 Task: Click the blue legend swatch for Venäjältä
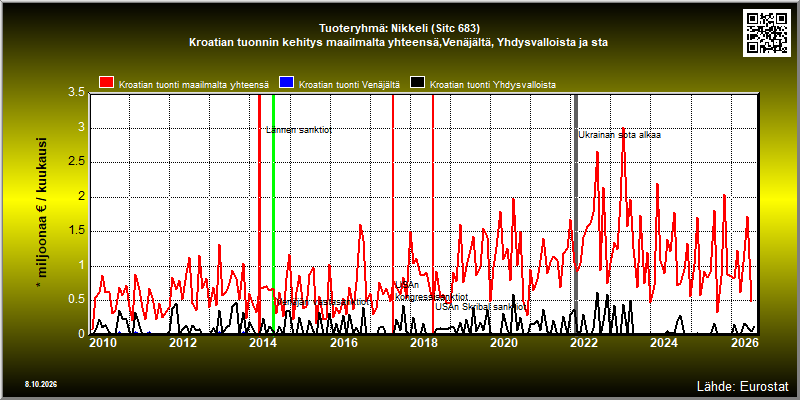click(x=287, y=83)
